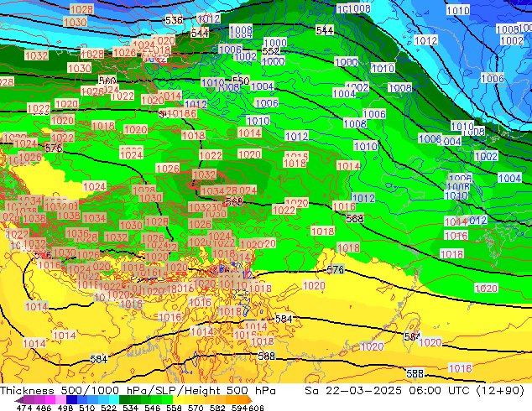Click the black '552' height contour label
Image resolution: width=532 pixels, height=411 pixels.
(271, 51)
